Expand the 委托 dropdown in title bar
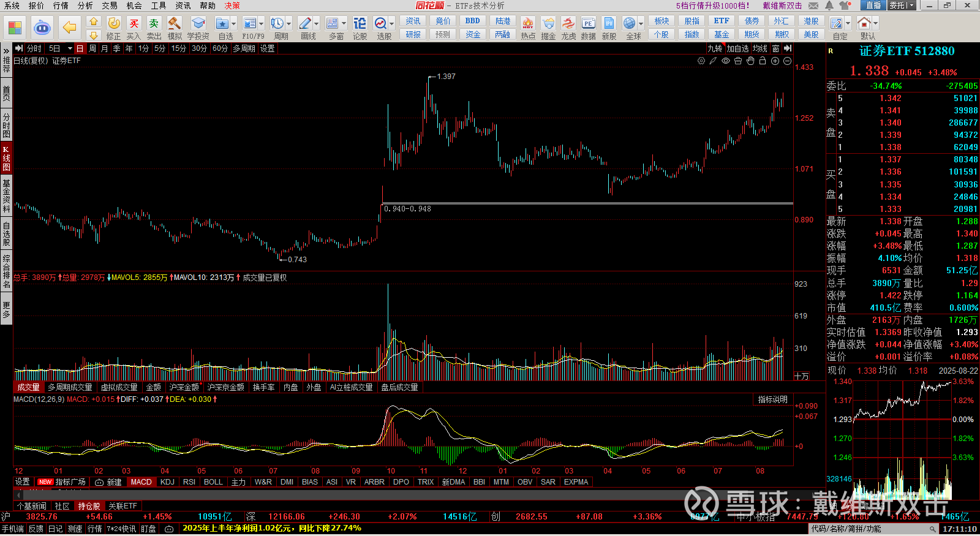 tap(911, 6)
